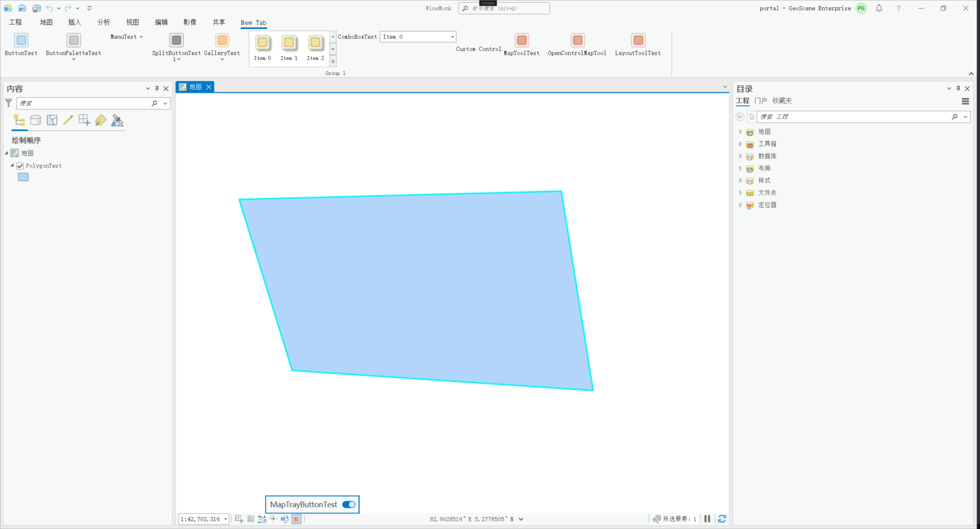Open the notifications bell
The height and width of the screenshot is (529, 980).
tap(879, 8)
